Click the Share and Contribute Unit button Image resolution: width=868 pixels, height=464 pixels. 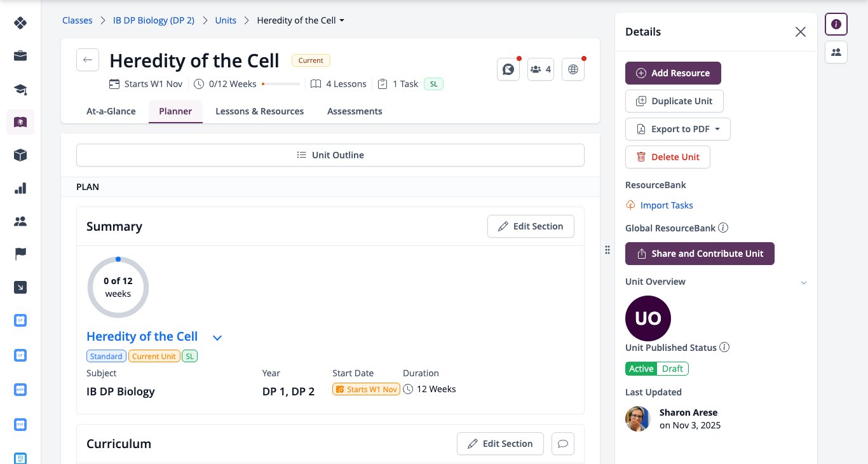700,254
